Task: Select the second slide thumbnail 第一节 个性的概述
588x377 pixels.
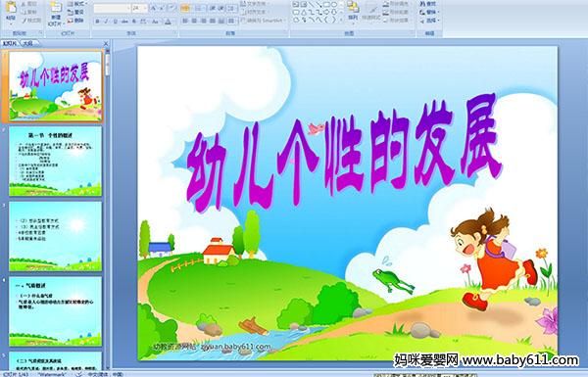Action: pyautogui.click(x=55, y=162)
